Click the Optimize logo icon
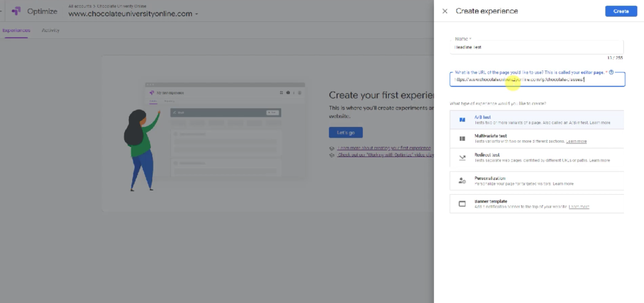Screen dimensions: 644x303 pos(16,11)
